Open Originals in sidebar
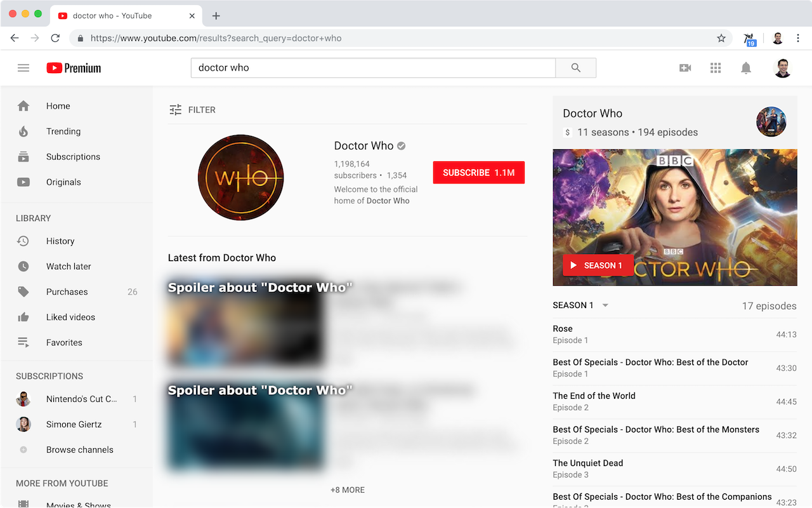 click(x=77, y=182)
